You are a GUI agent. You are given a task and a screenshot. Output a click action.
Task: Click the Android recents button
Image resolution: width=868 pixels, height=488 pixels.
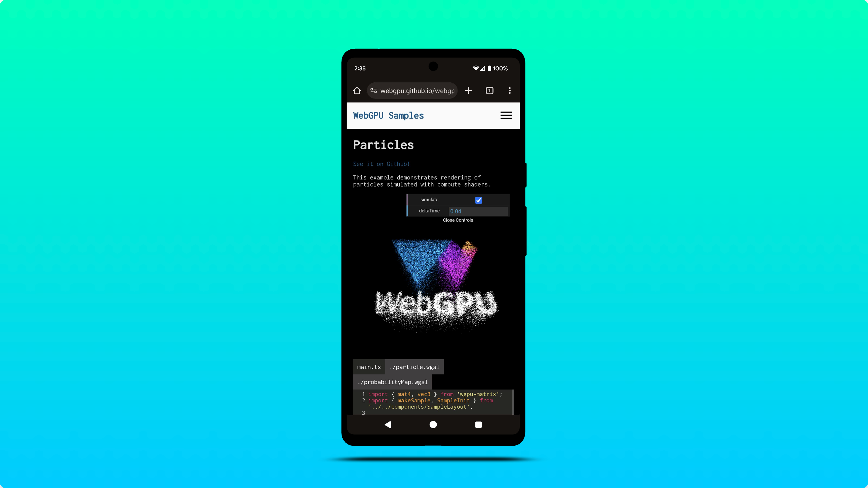tap(478, 424)
